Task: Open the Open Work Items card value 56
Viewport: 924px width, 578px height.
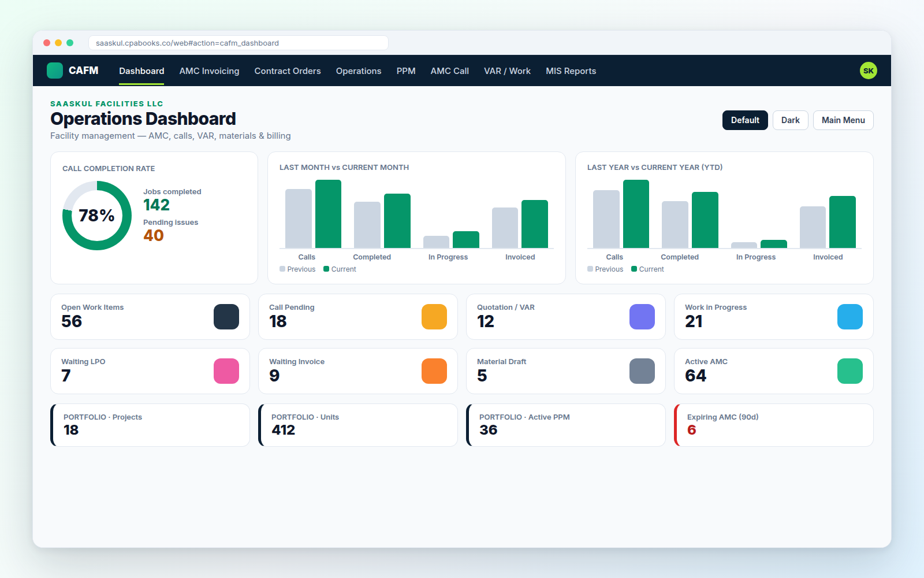Action: pos(72,321)
